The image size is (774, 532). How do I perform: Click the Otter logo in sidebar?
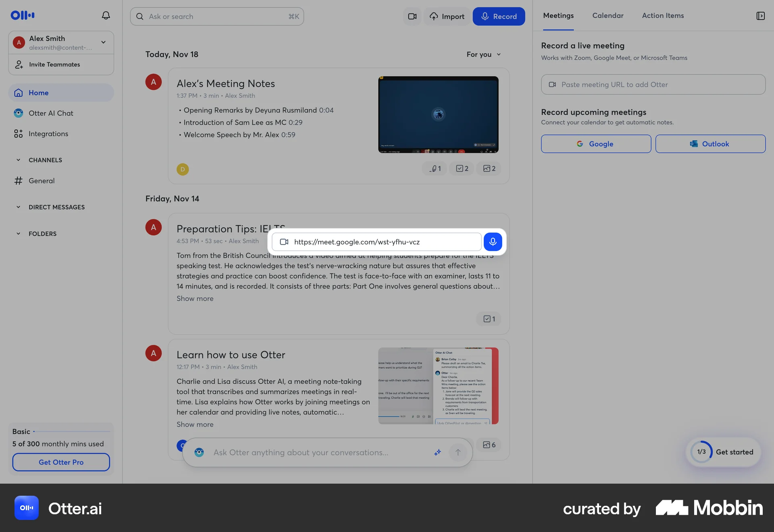23,15
